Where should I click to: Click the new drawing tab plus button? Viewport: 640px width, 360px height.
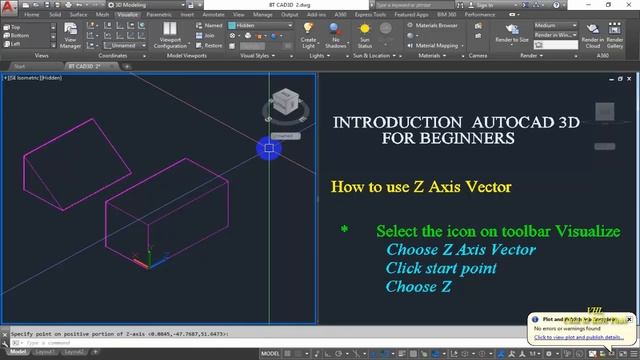pyautogui.click(x=127, y=66)
